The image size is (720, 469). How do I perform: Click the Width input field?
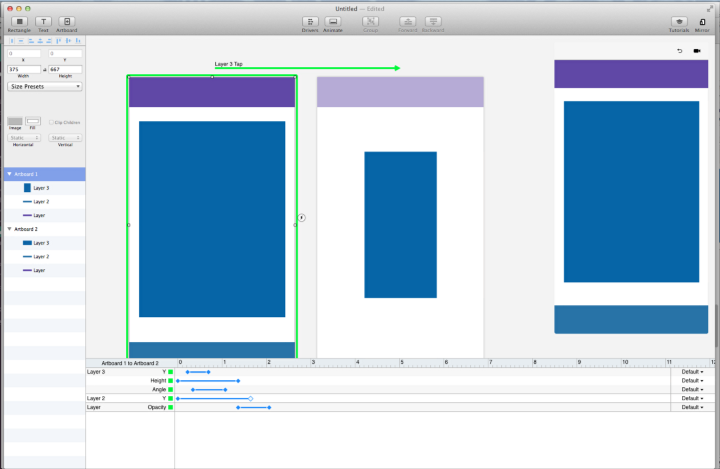pos(24,69)
